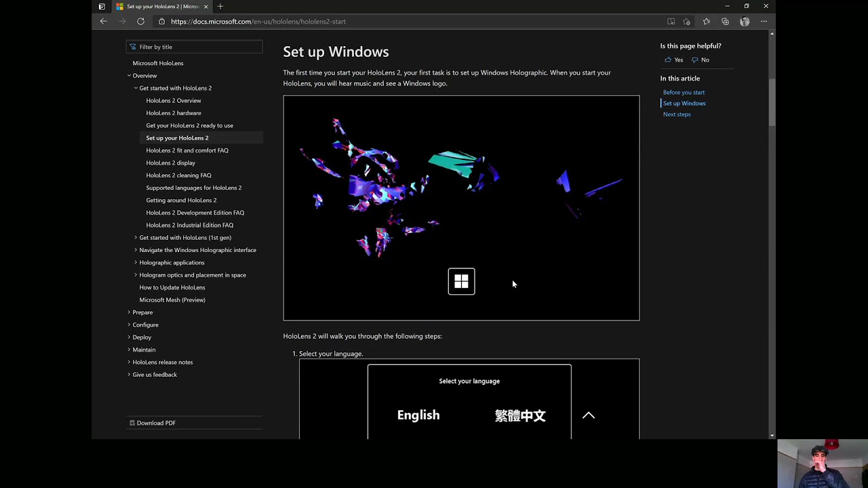Open Immersive Reader / read aloud icon
Viewport: 868px width, 488px height.
click(671, 21)
